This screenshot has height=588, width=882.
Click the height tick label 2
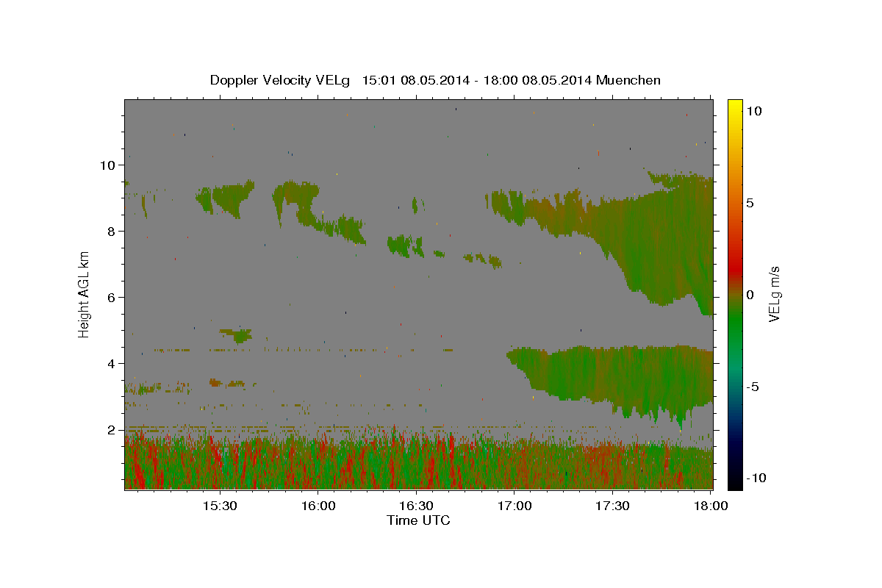coord(111,430)
